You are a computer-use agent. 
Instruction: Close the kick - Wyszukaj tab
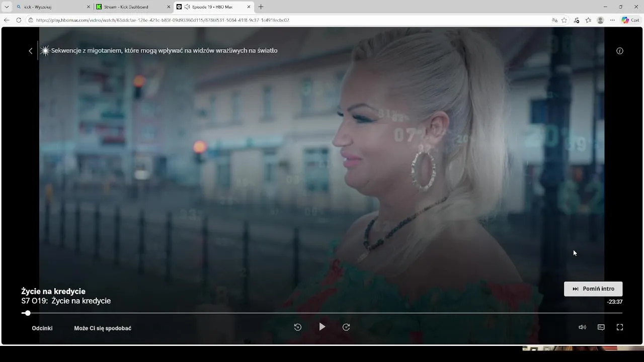(x=89, y=7)
